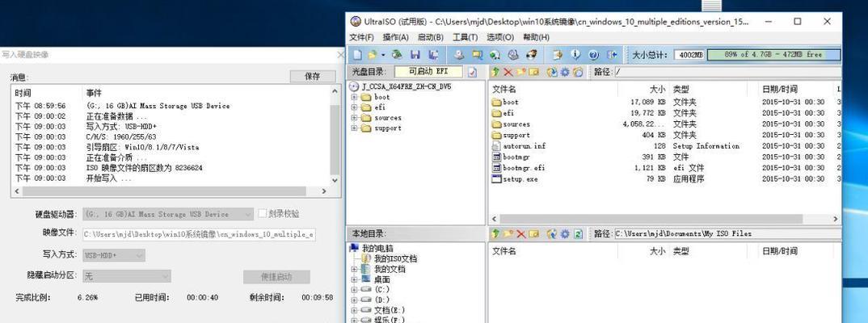Click the 映像文件 path input field
868x323 pixels.
point(200,234)
